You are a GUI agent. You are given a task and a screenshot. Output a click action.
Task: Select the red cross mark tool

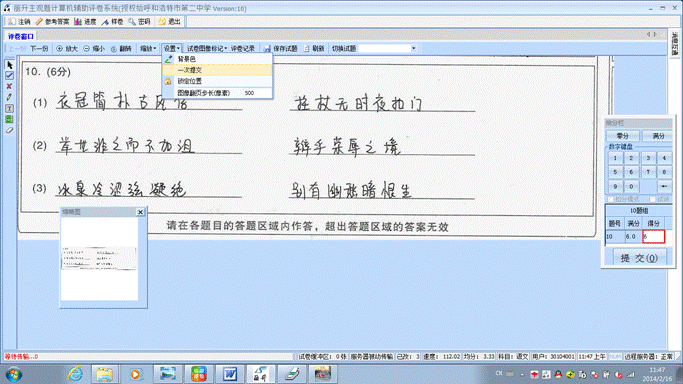(9, 86)
